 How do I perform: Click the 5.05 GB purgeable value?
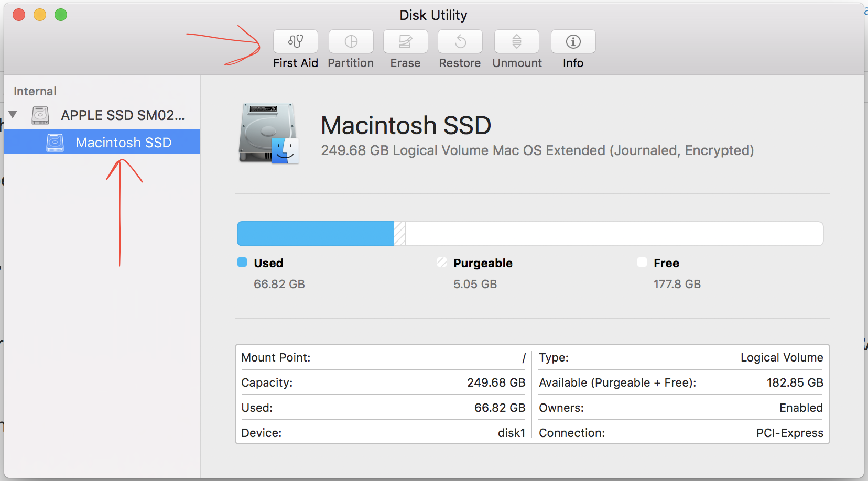pyautogui.click(x=475, y=284)
